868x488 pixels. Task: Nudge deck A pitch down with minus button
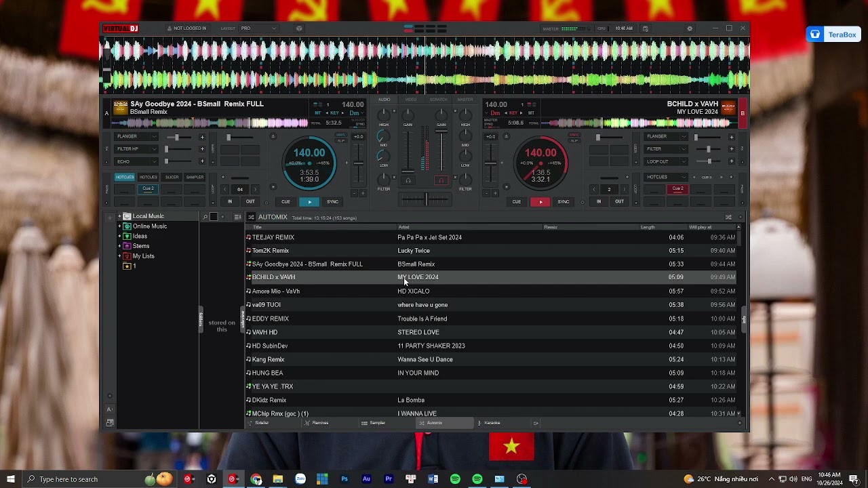pos(354,193)
